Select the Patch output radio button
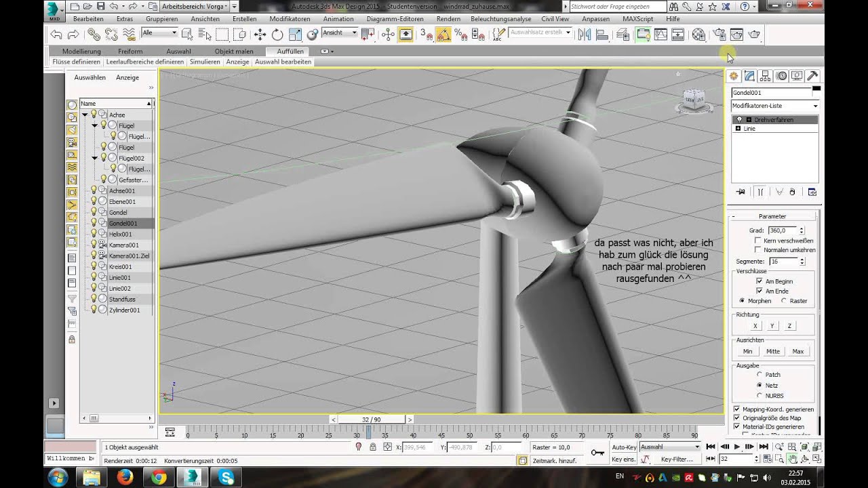The width and height of the screenshot is (868, 488). tap(759, 374)
